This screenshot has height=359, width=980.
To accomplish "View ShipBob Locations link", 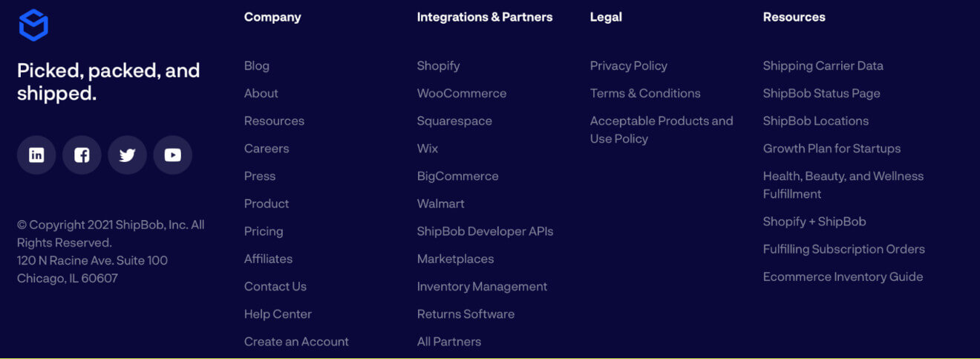I will [x=816, y=120].
